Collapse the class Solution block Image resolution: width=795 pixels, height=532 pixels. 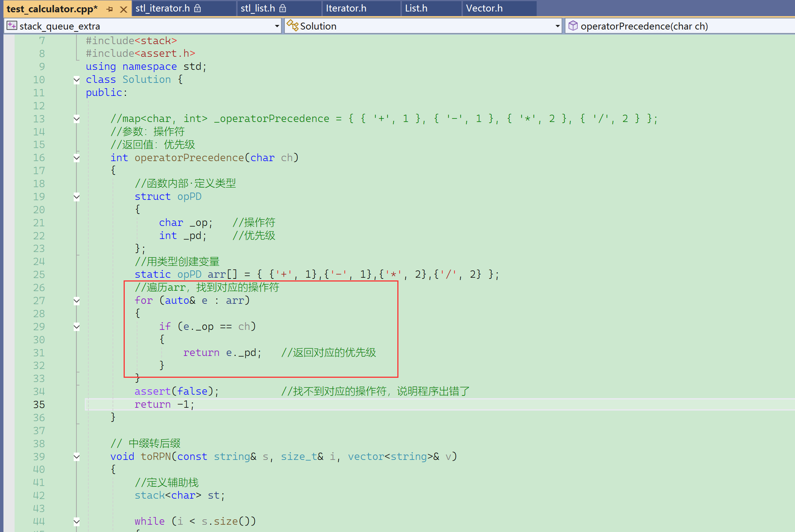[x=76, y=80]
